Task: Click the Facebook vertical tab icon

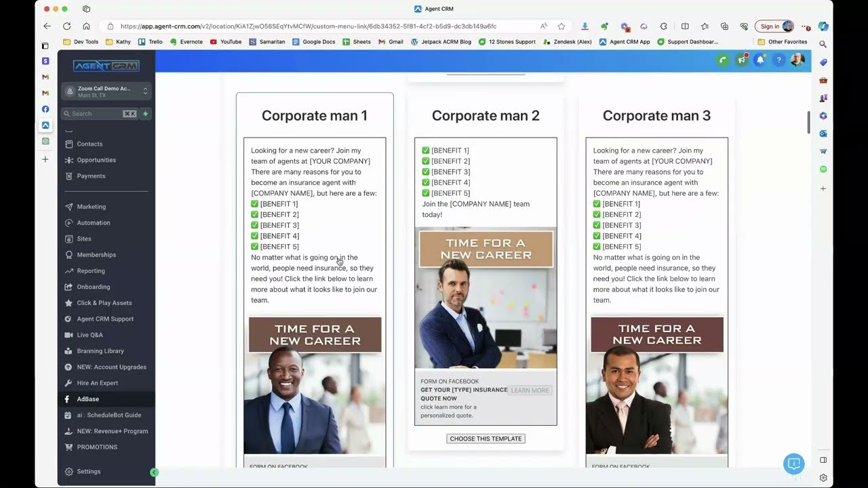Action: 45,109
